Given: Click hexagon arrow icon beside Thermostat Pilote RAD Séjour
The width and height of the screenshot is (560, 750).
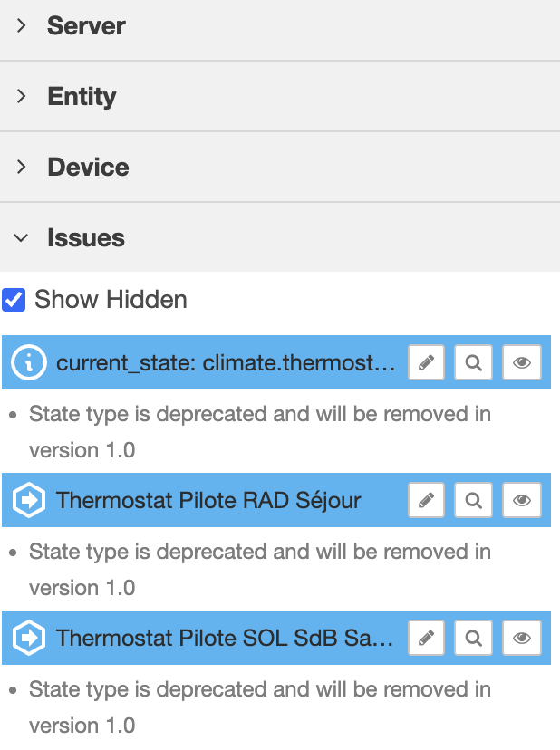Looking at the screenshot, I should (29, 500).
